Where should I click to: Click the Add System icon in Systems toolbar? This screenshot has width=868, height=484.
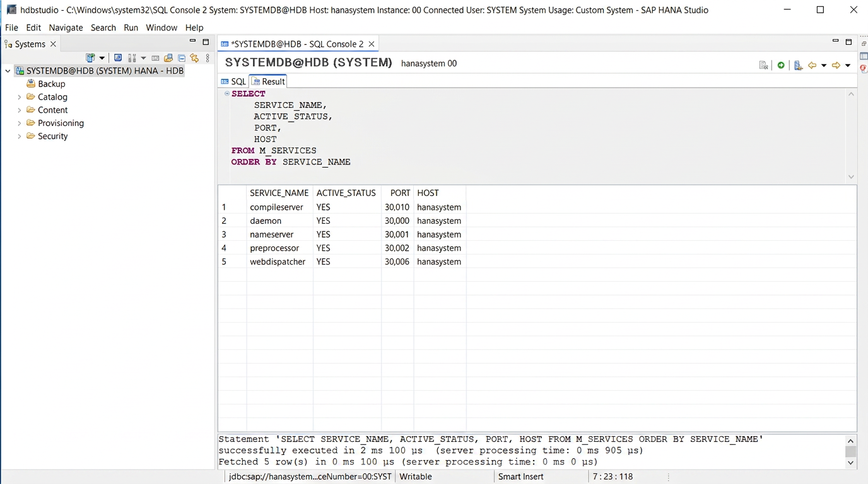[90, 58]
